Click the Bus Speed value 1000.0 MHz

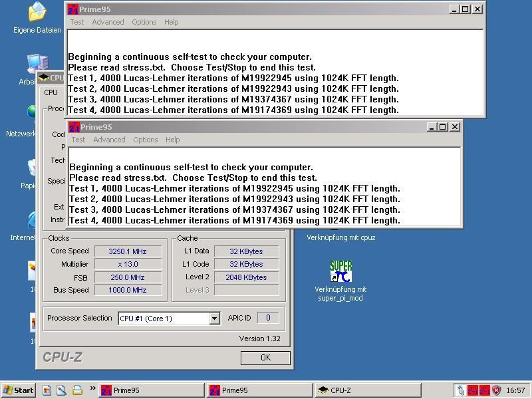128,290
